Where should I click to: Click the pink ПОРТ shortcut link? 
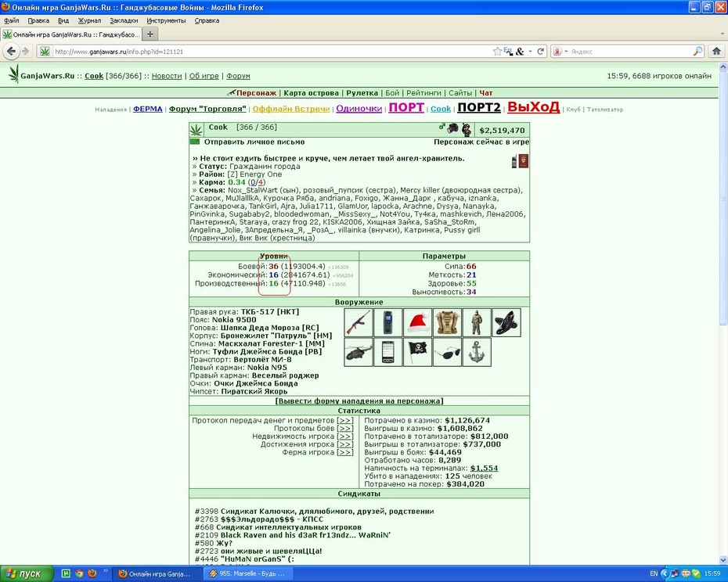(x=406, y=108)
